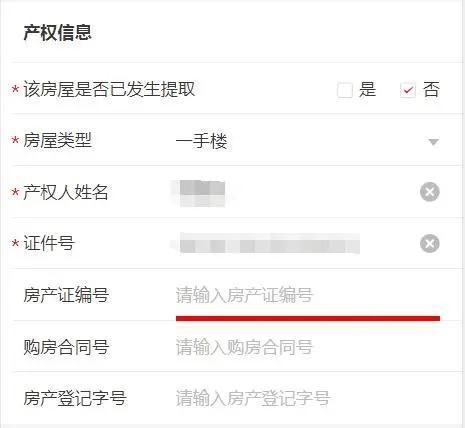Click the 否 option label
This screenshot has height=428, width=465.
[431, 90]
